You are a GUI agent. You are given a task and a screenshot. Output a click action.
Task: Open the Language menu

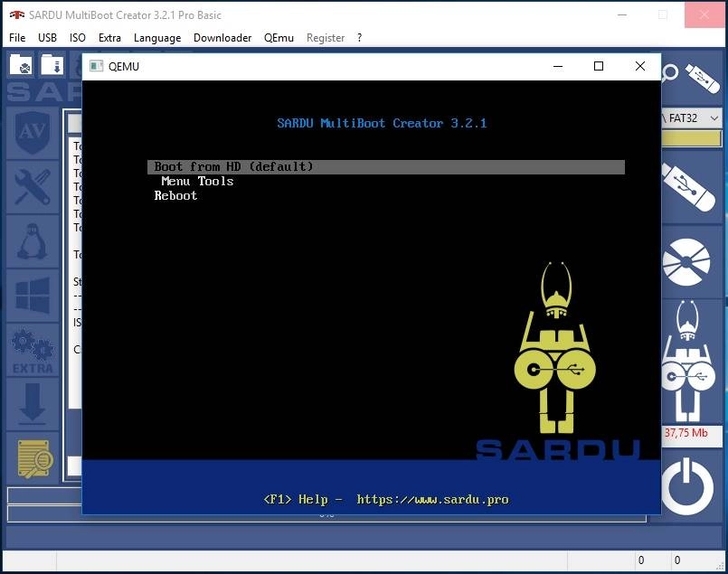click(x=157, y=38)
